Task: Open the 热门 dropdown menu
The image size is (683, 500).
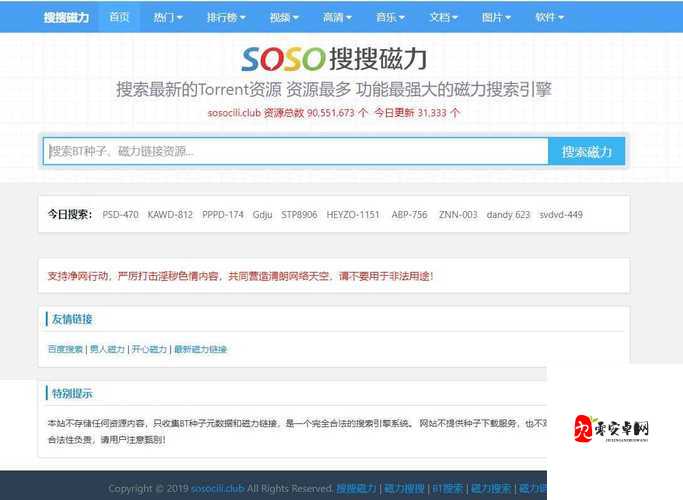Action: pos(168,17)
